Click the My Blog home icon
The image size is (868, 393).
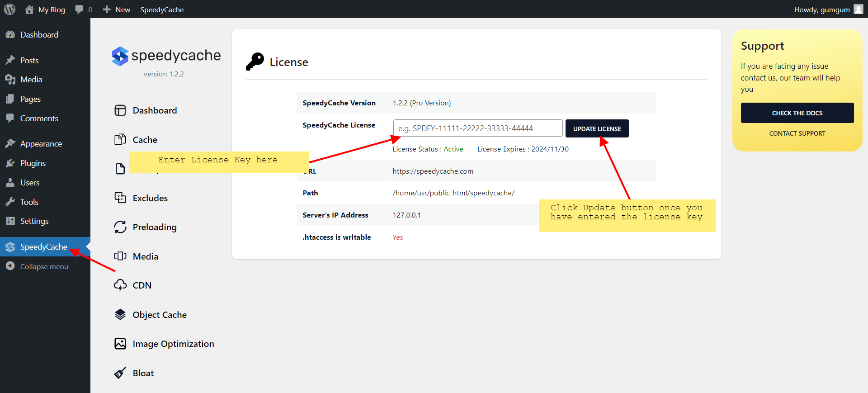29,9
